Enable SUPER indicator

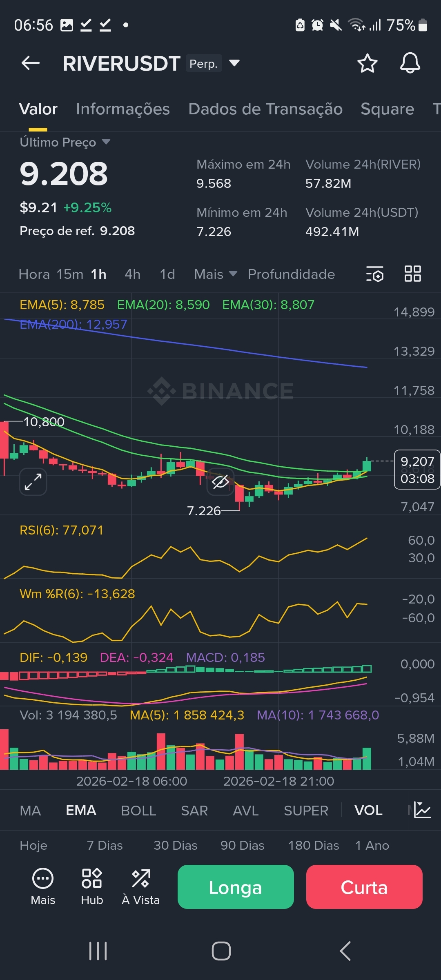tap(306, 811)
